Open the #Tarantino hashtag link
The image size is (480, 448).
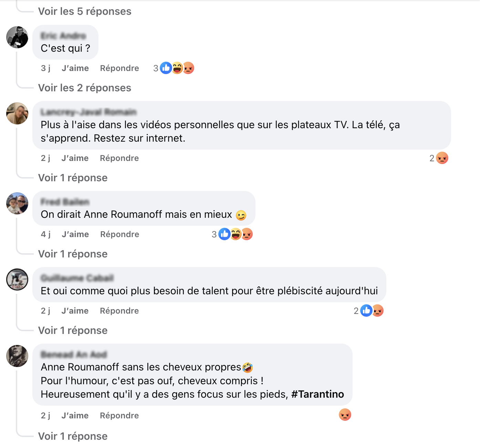317,394
